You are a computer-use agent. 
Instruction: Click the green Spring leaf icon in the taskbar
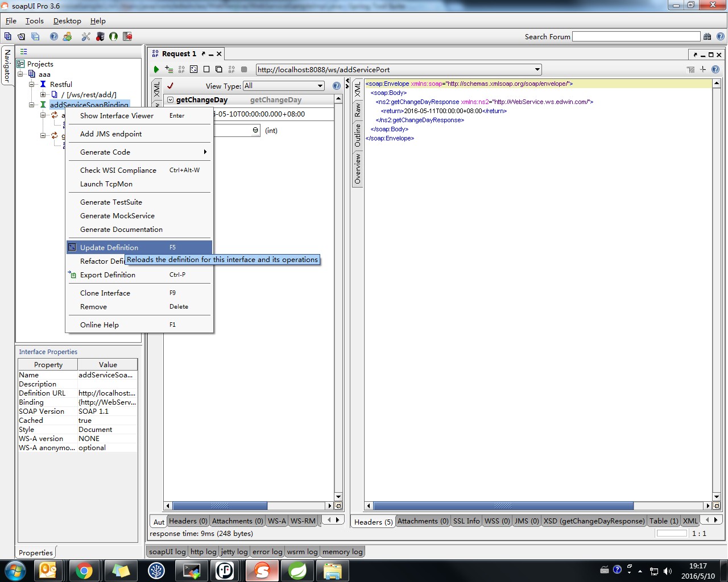tap(297, 570)
